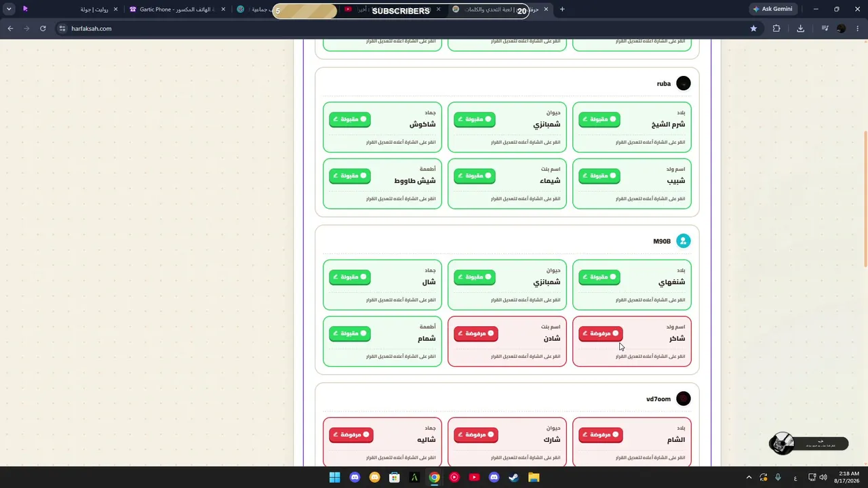This screenshot has width=868, height=488.
Task: Click M90B's player avatar icon
Action: [684, 241]
